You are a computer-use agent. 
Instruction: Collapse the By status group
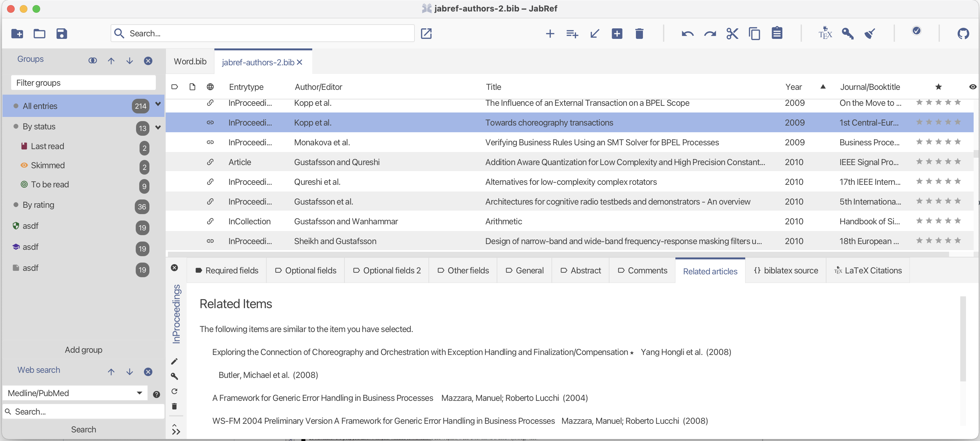point(158,127)
